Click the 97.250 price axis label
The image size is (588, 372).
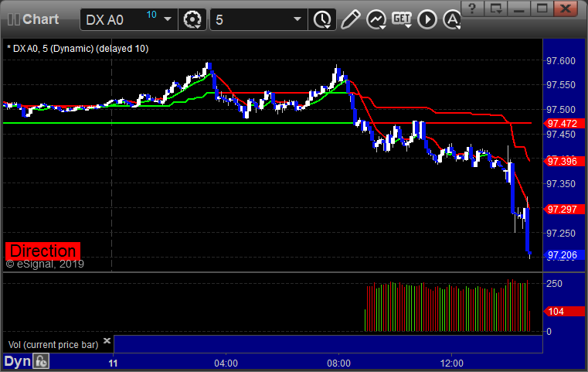point(561,234)
